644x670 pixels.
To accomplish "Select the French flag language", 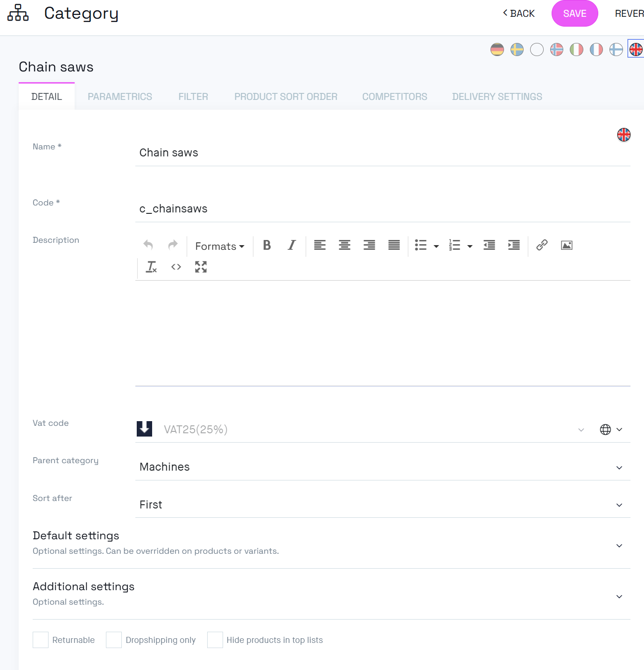I will 596,49.
